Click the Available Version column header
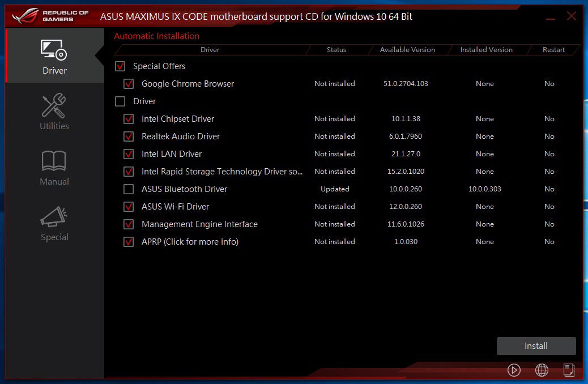This screenshot has width=588, height=384. [x=407, y=49]
